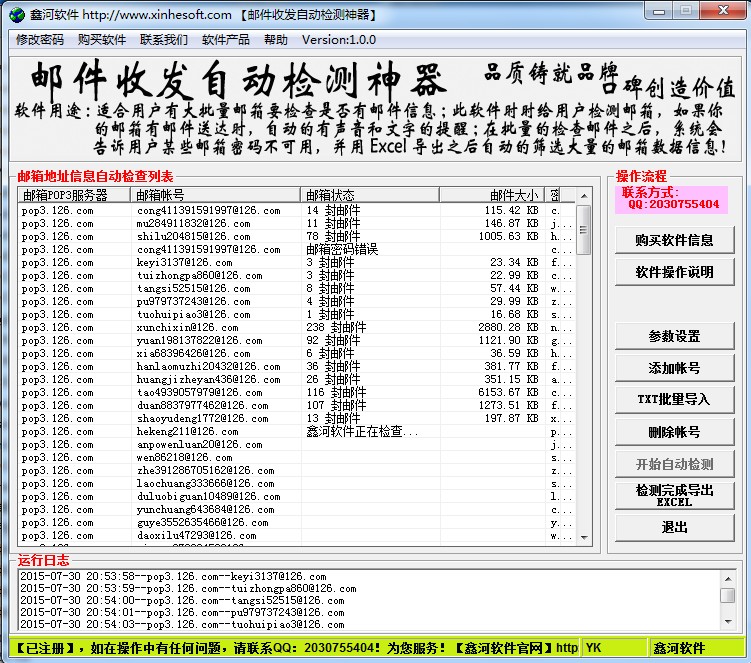Sort by 邮箱帐号 column header
Screen dimensions: 751x663
(x=217, y=195)
